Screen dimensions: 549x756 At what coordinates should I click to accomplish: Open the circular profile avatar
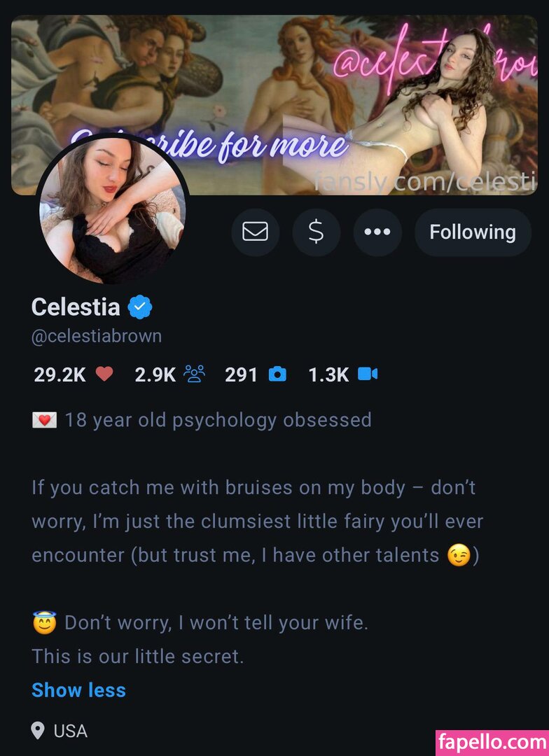(112, 210)
